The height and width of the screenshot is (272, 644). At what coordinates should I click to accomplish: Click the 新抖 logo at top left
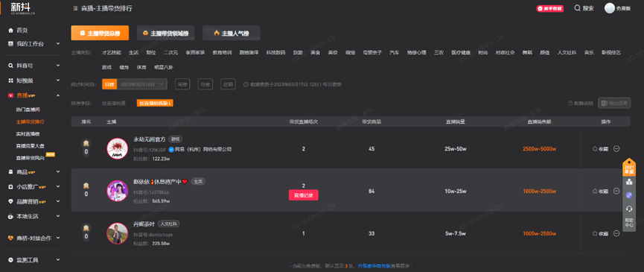click(x=23, y=7)
